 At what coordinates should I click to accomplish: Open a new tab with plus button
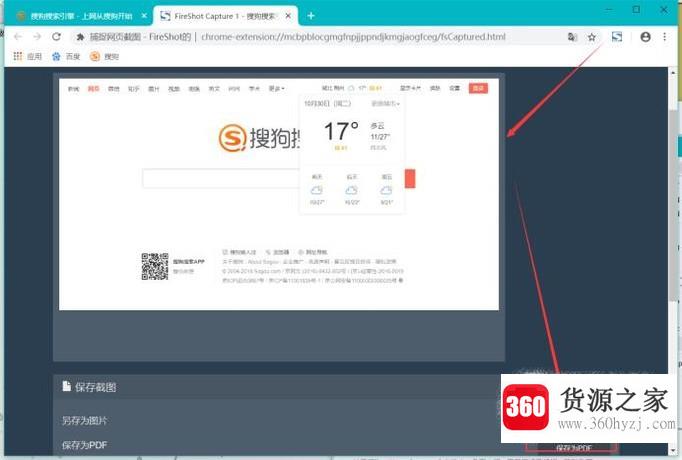pos(311,16)
